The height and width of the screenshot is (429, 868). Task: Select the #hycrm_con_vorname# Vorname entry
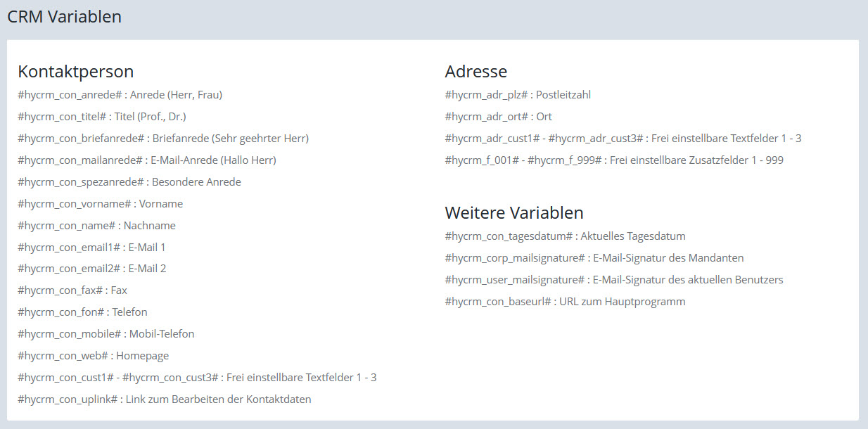tap(100, 204)
